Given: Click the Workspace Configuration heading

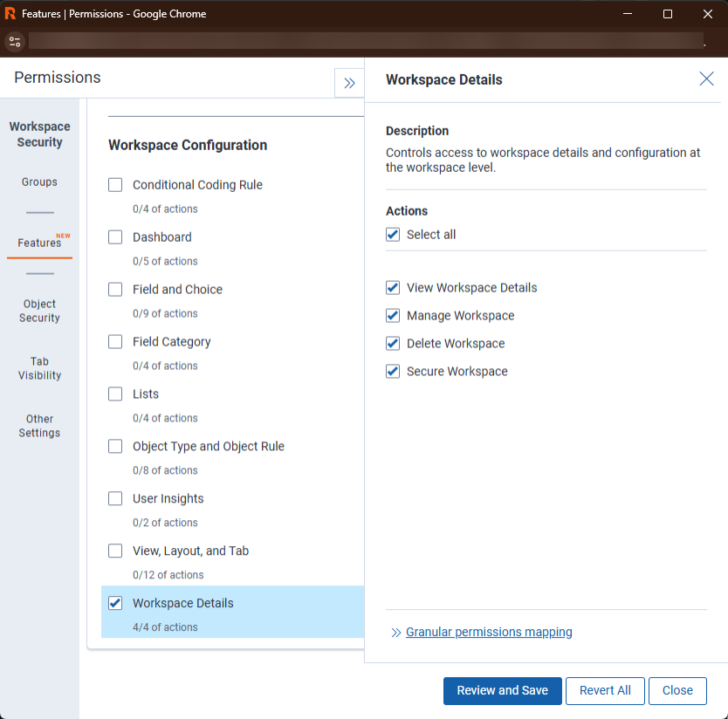Looking at the screenshot, I should (x=188, y=145).
